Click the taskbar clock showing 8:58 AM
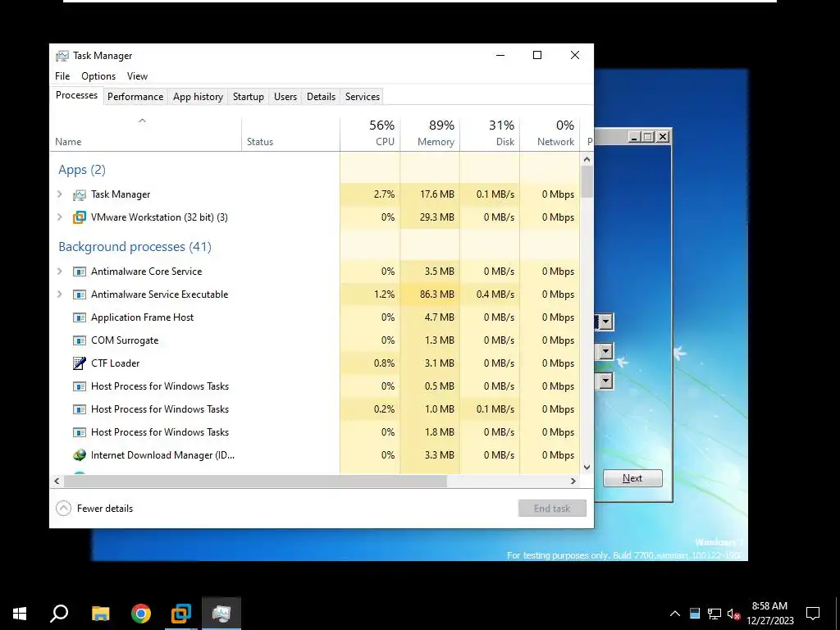Screen dimensions: 840x630 pos(769,614)
